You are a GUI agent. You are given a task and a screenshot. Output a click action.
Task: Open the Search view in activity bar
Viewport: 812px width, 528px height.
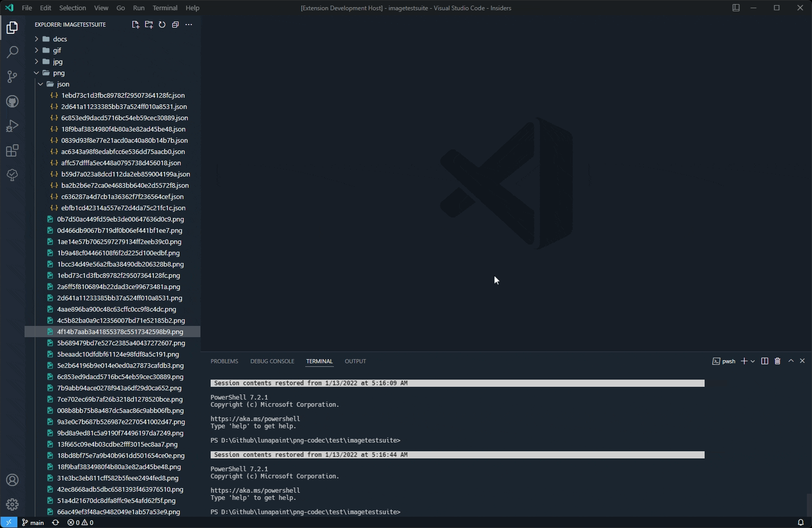click(12, 52)
